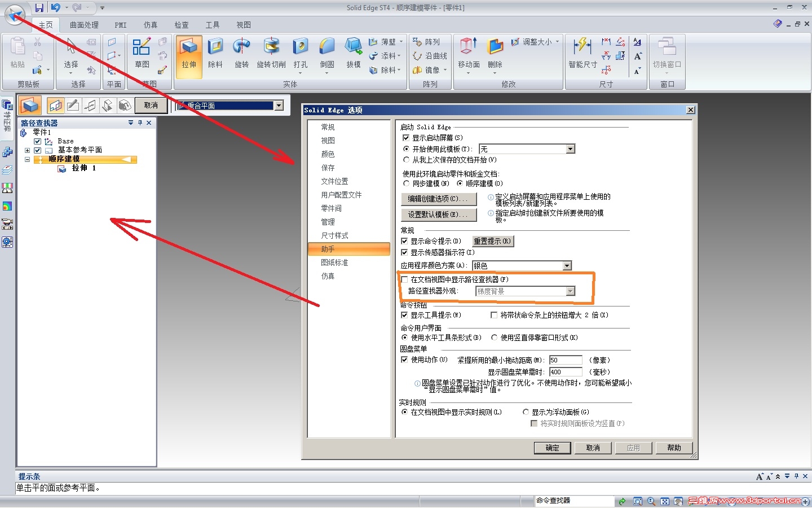Click the 调整大小 resize tool
The image size is (812, 508).
click(531, 42)
